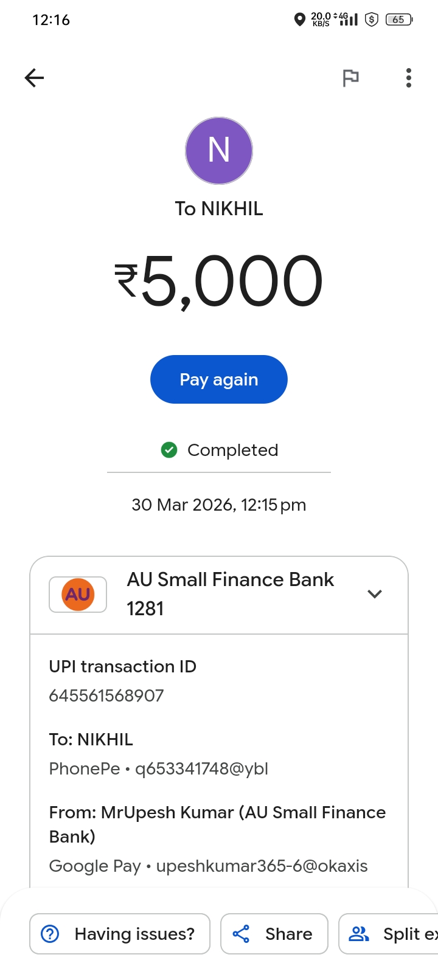Tap the To NIKHIL recipient name
Image resolution: width=438 pixels, height=980 pixels.
click(x=219, y=209)
